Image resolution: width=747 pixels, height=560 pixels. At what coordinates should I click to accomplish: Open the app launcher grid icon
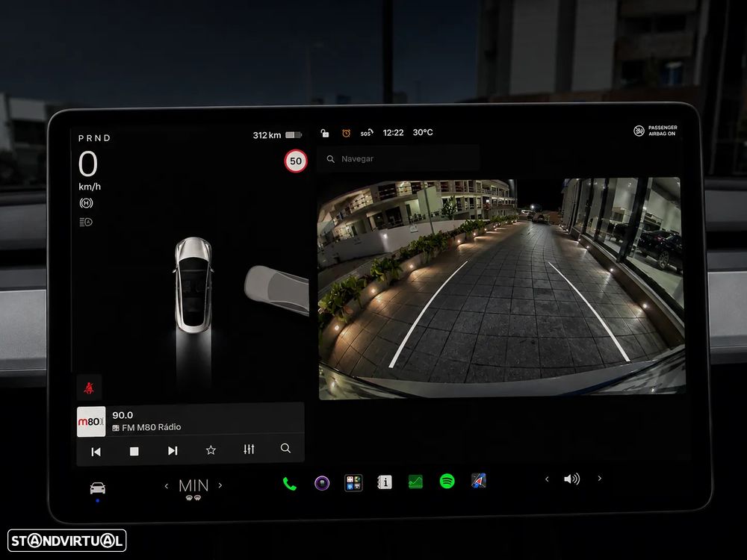pyautogui.click(x=353, y=483)
